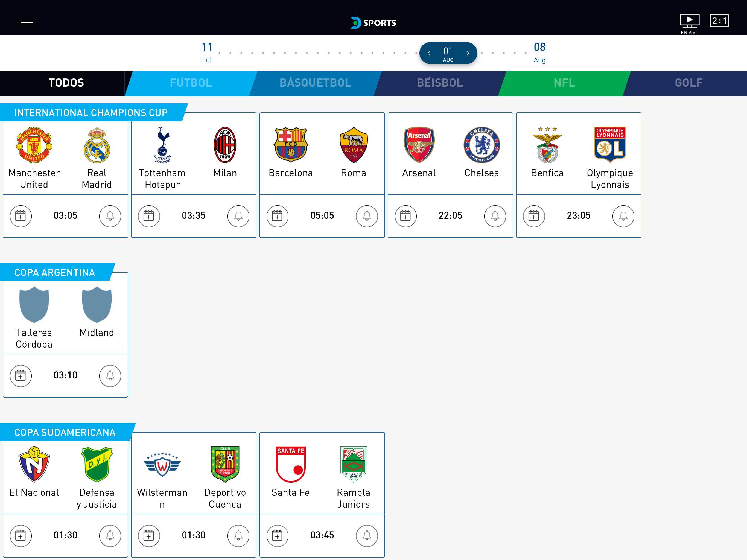Click the 22:05 kickoff time

(x=450, y=216)
